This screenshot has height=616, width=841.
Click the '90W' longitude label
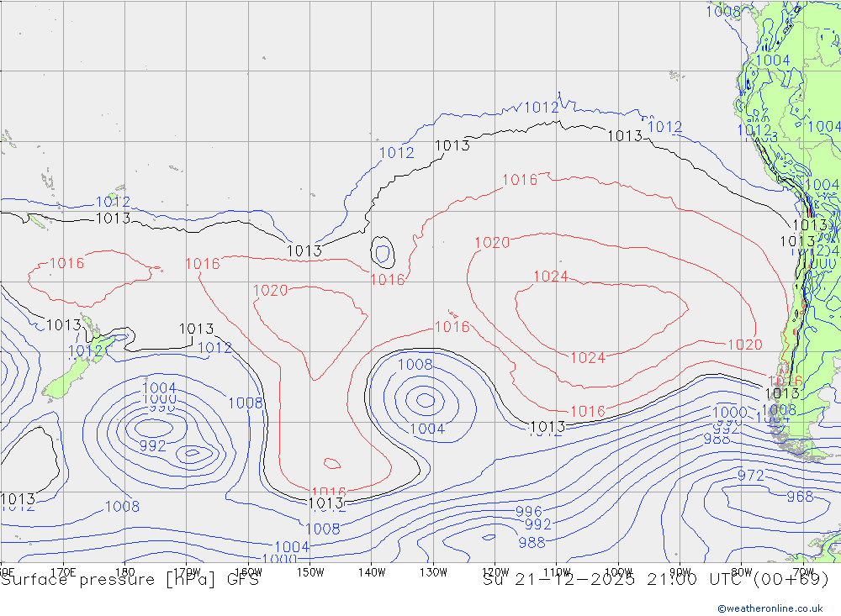[x=680, y=572]
